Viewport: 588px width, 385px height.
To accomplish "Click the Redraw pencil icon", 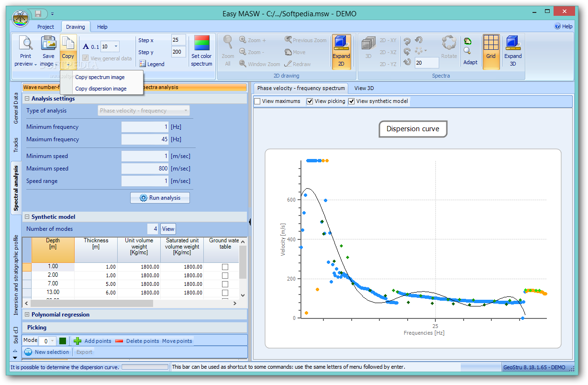I will (288, 64).
